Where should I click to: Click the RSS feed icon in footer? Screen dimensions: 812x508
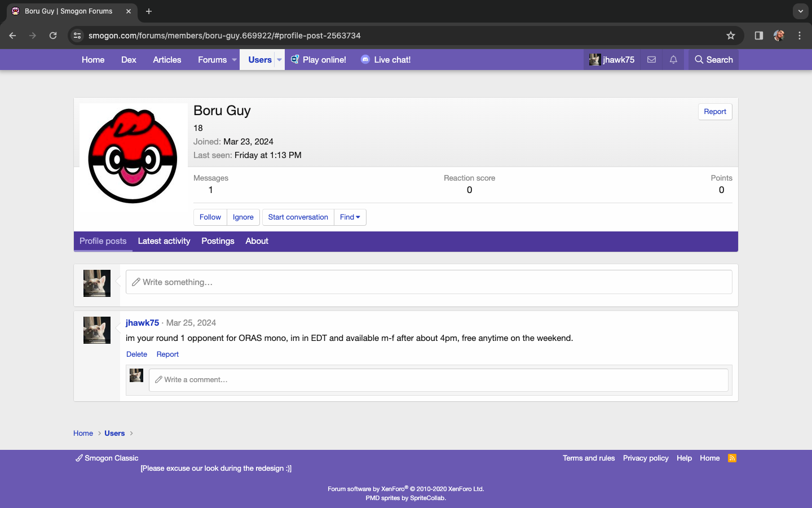coord(732,458)
